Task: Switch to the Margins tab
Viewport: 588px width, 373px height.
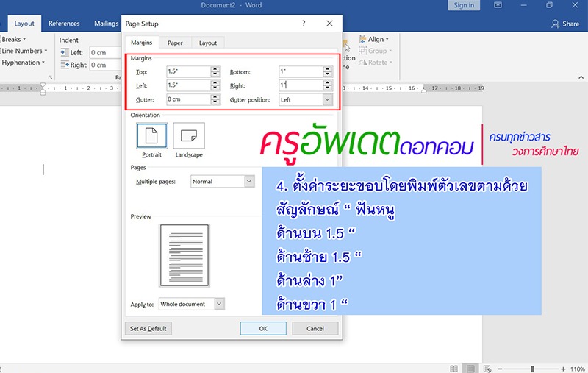Action: 142,43
